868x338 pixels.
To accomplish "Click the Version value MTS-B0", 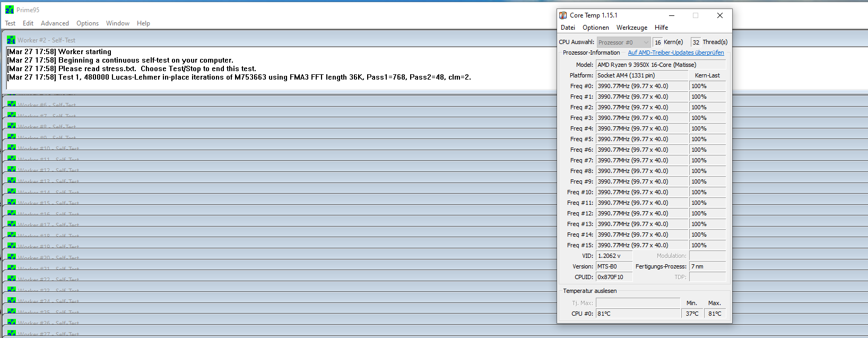I will pyautogui.click(x=614, y=266).
